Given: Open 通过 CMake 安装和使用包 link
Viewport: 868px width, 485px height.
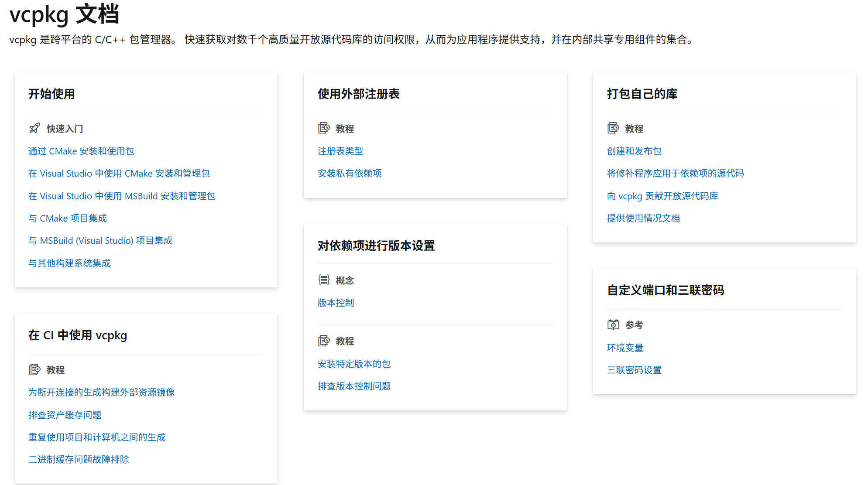Looking at the screenshot, I should click(81, 151).
